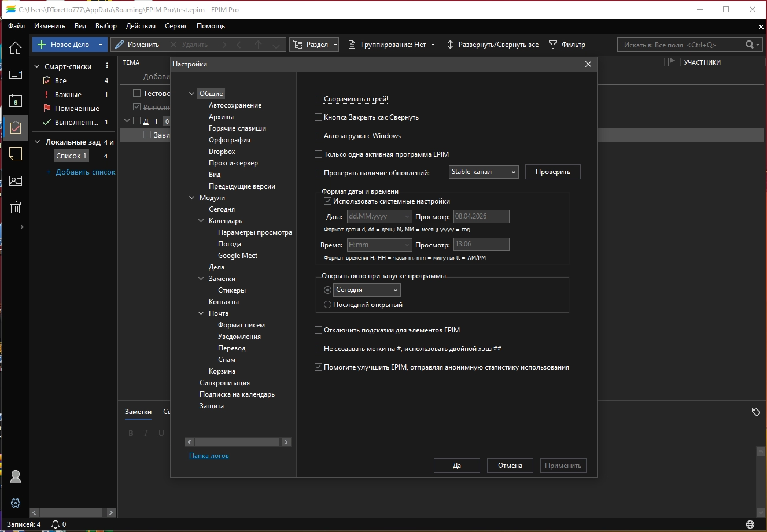This screenshot has width=767, height=532.
Task: Open the Calendar module in sidebar
Action: pyautogui.click(x=15, y=101)
